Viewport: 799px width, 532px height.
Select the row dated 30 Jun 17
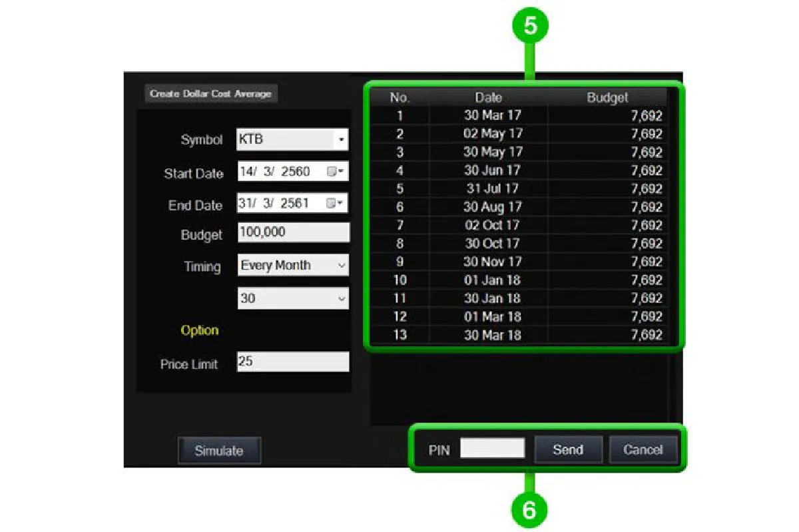tap(519, 170)
